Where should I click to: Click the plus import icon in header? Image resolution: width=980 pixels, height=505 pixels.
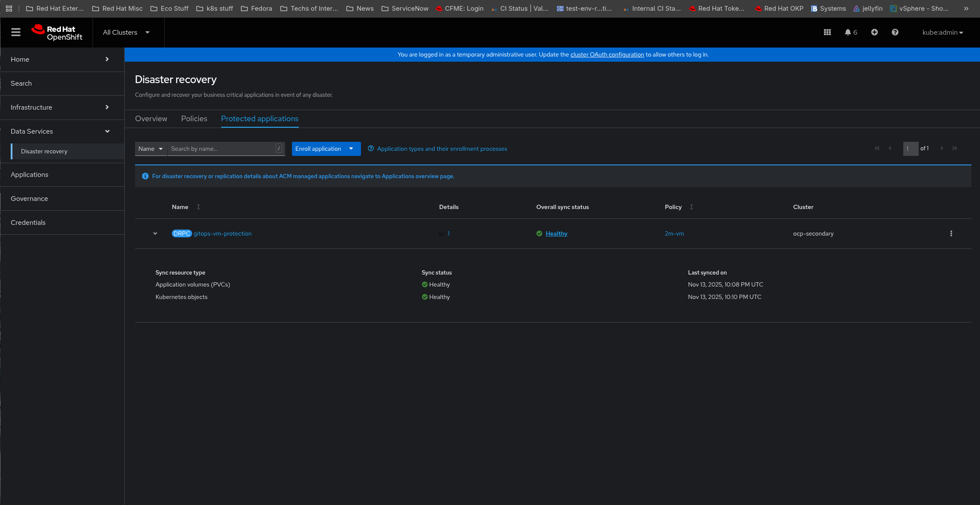(875, 32)
